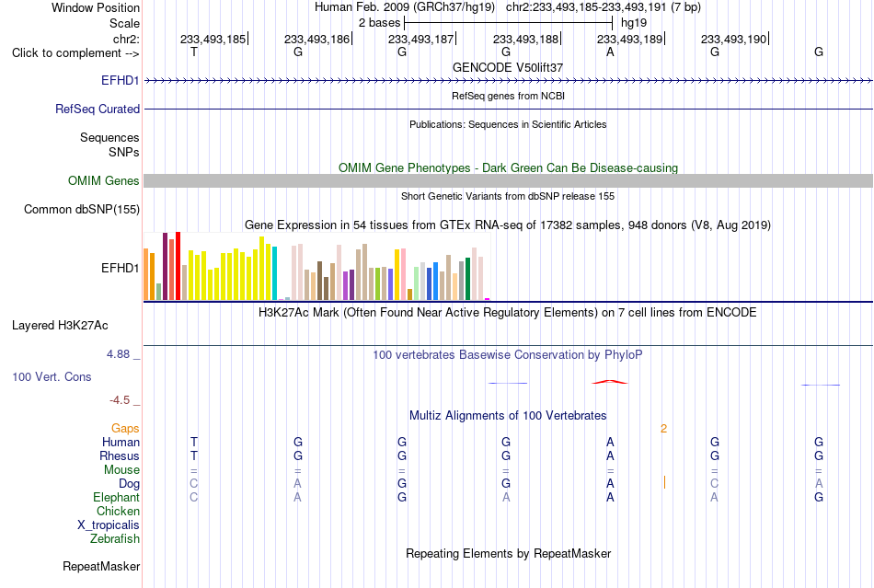
Task: Click the Window Position label
Action: pos(96,7)
